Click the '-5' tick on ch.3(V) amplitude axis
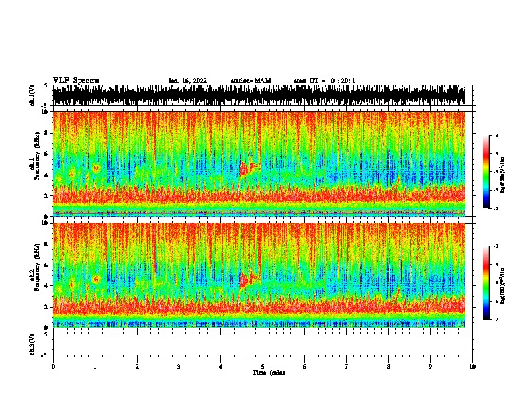 click(x=45, y=355)
